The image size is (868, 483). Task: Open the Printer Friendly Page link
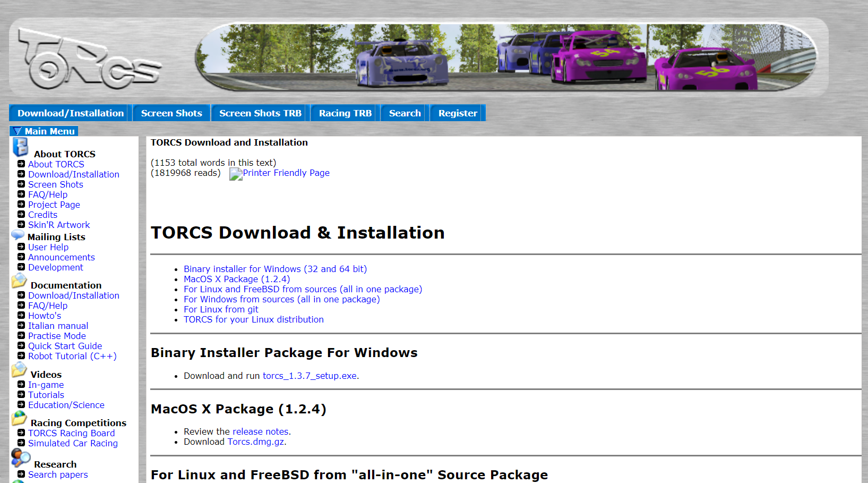point(286,173)
